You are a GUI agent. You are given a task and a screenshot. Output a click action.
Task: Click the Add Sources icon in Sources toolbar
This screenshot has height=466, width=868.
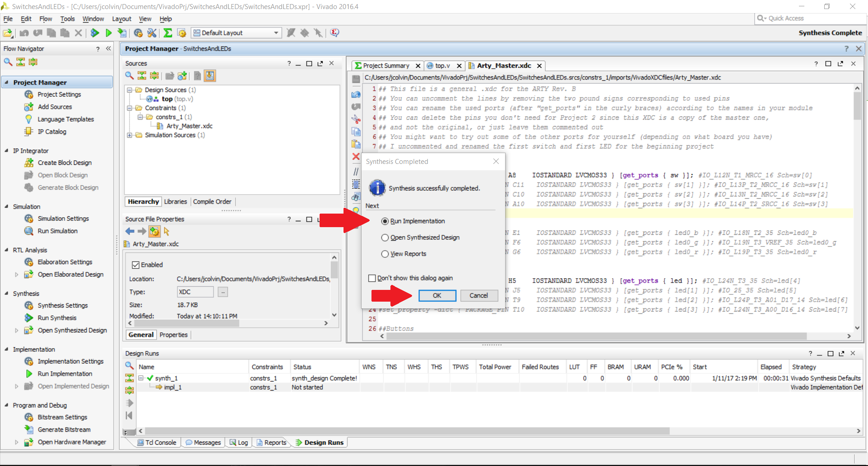182,76
